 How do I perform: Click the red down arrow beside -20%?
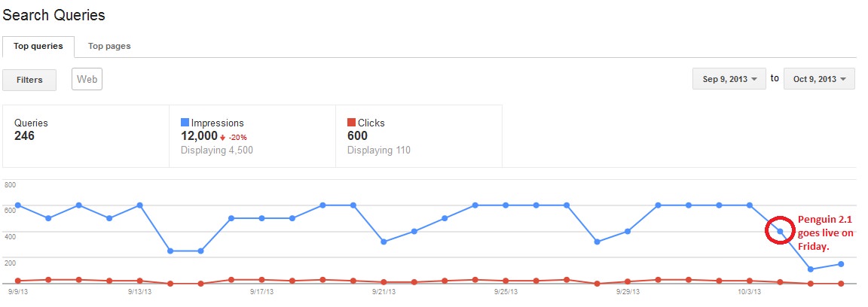[222, 137]
